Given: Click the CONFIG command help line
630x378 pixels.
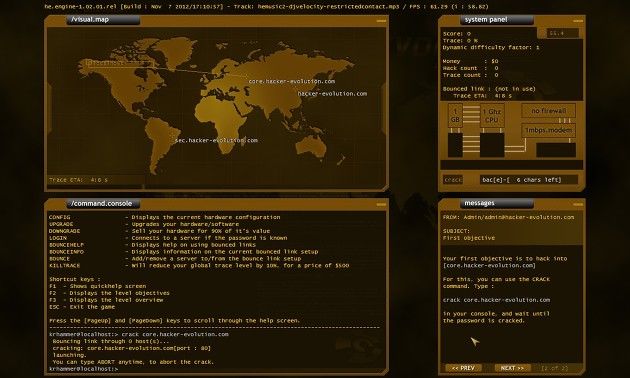Looking at the screenshot, I should [165, 217].
